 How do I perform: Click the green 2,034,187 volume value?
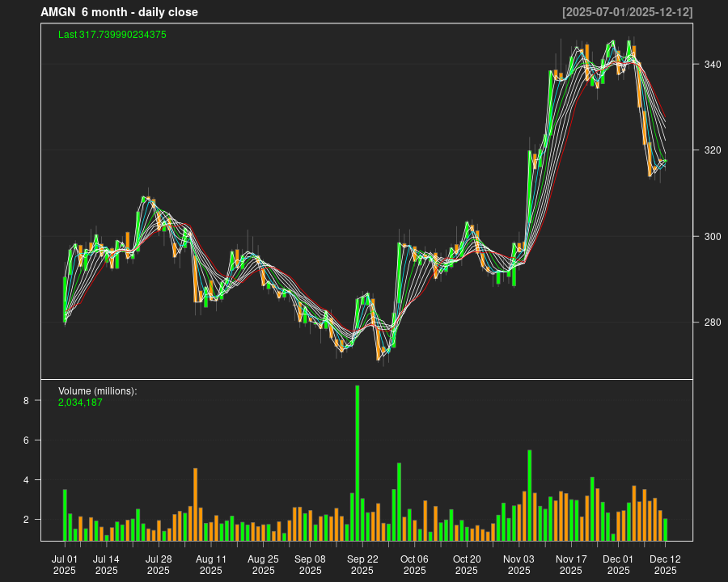pyautogui.click(x=80, y=402)
